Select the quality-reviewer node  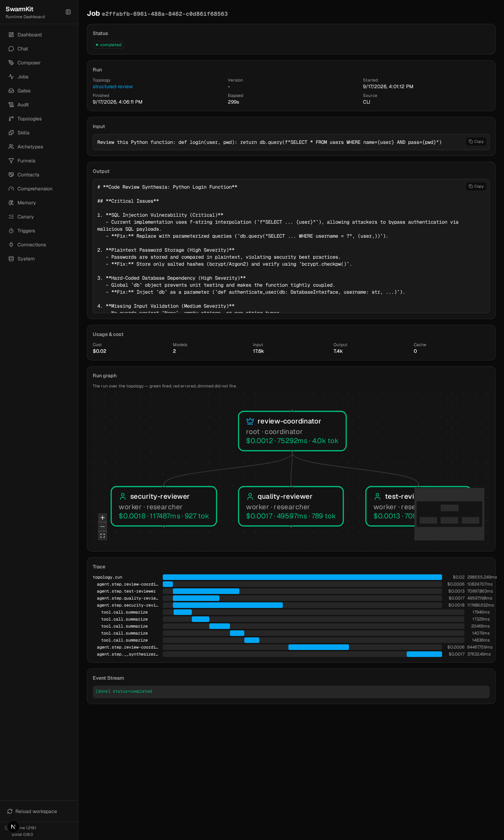click(x=291, y=506)
